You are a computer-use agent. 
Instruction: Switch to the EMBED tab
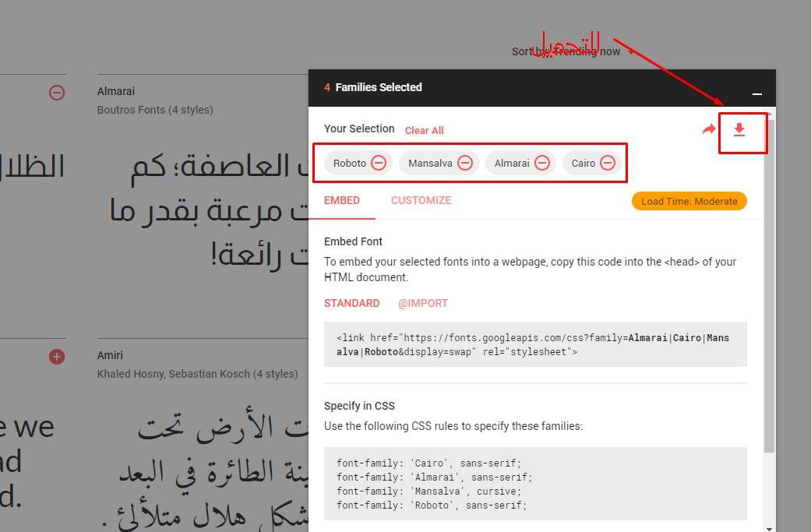click(342, 201)
